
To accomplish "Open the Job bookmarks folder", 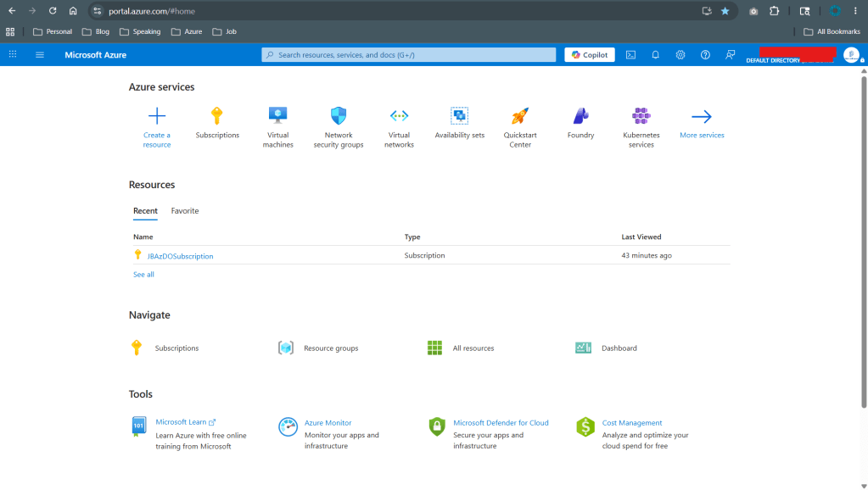I will click(x=224, y=31).
